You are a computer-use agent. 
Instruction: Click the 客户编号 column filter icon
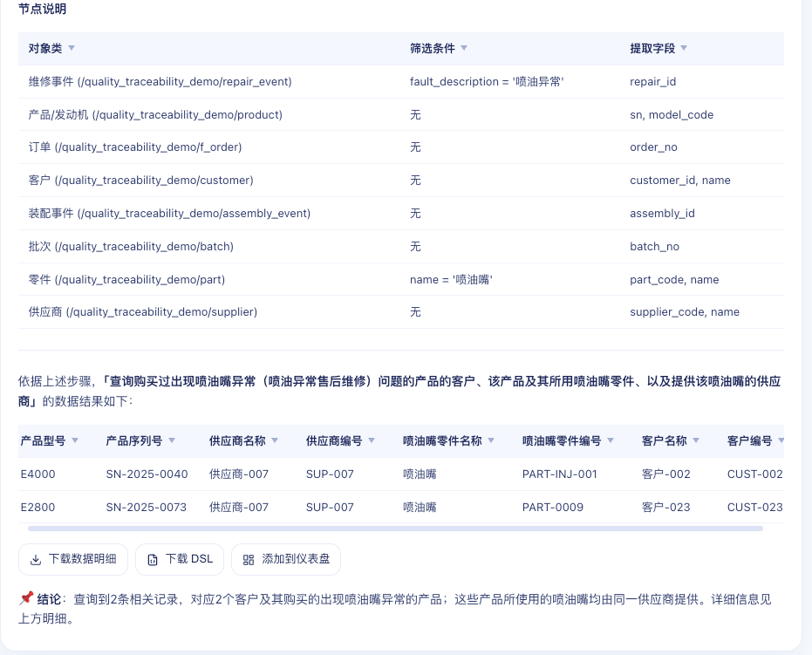[x=781, y=440]
